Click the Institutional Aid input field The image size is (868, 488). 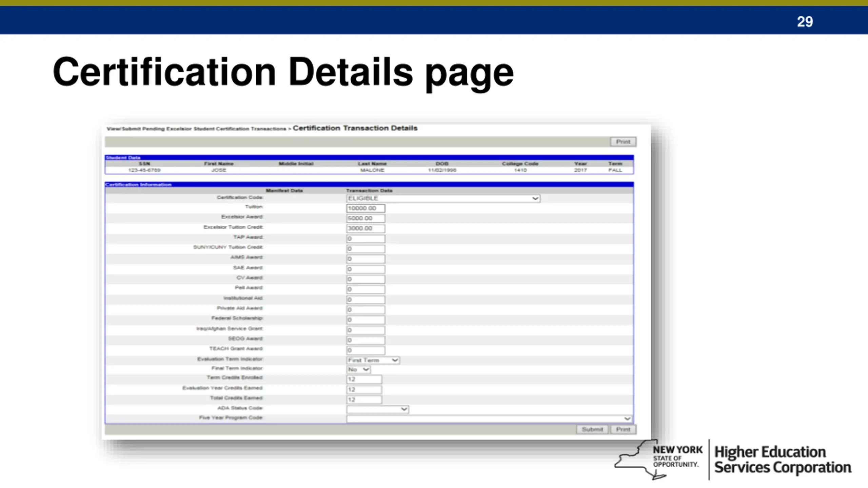click(x=366, y=300)
